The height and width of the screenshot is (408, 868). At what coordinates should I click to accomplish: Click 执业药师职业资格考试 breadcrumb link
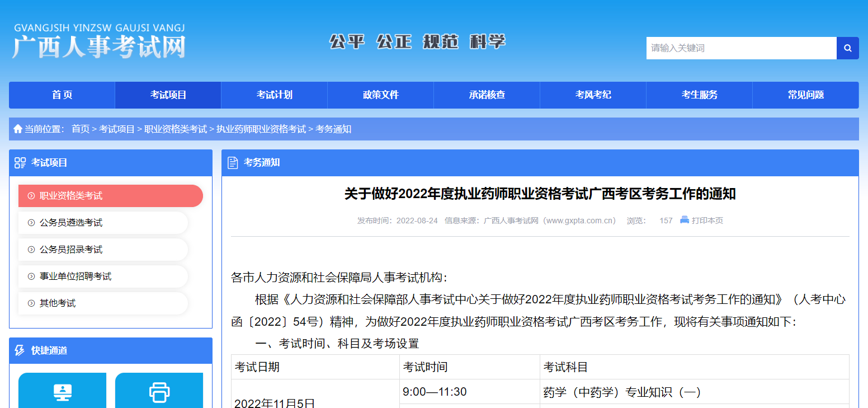(261, 129)
